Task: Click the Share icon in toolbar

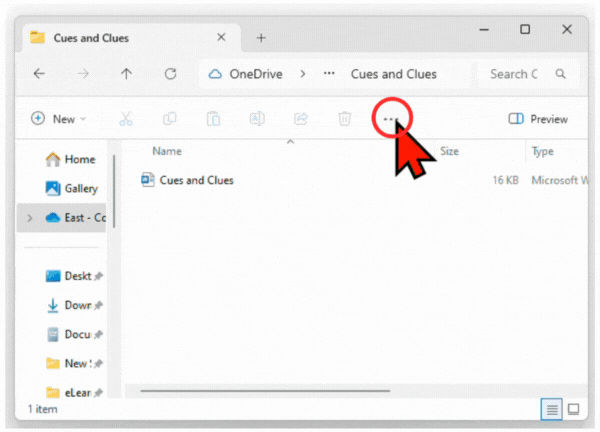Action: click(300, 119)
